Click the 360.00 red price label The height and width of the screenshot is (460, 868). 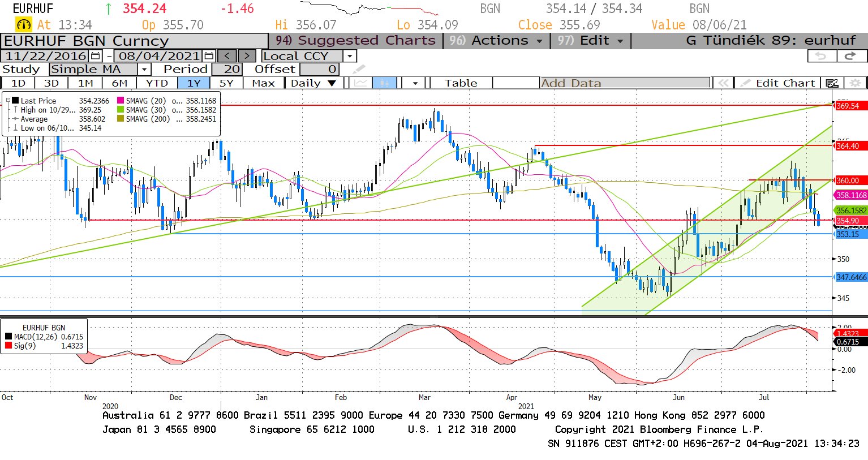point(850,180)
